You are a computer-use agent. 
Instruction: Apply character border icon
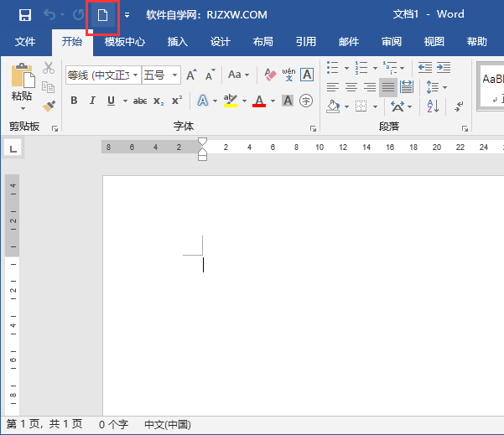(x=307, y=75)
